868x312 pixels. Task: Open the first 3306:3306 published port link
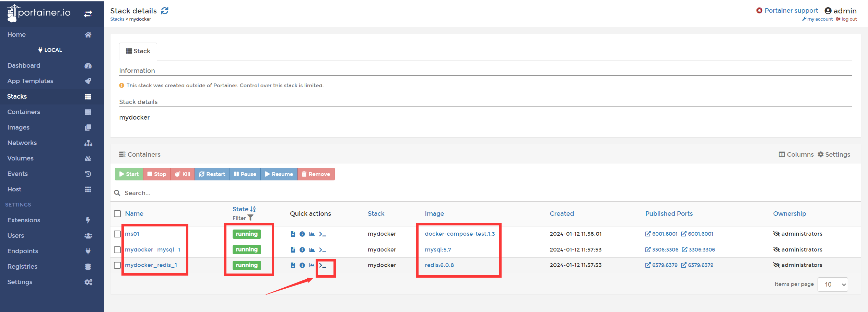coord(662,250)
